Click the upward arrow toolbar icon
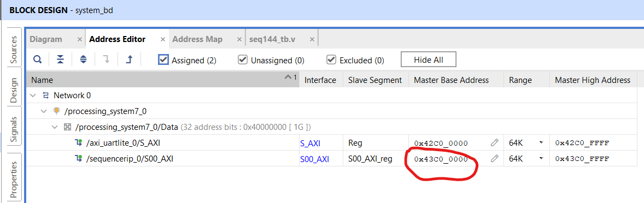This screenshot has height=203, width=644. 130,60
